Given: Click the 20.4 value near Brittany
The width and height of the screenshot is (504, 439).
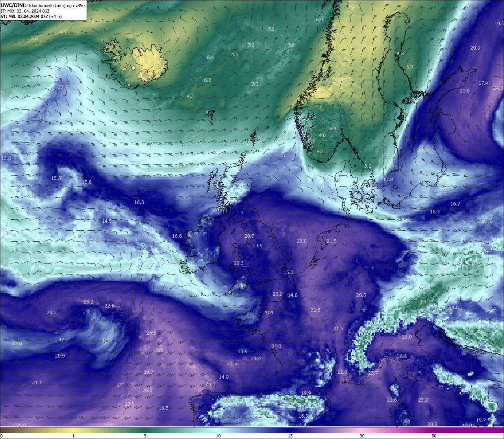Looking at the screenshot, I should click(268, 313).
